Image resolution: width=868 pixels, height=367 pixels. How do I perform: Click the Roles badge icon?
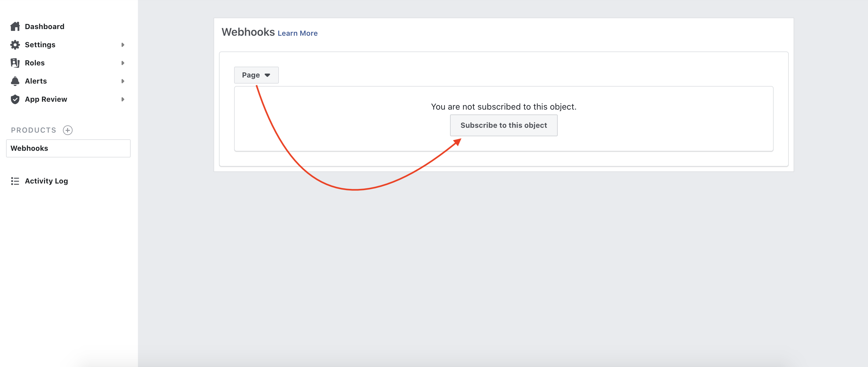coord(15,63)
